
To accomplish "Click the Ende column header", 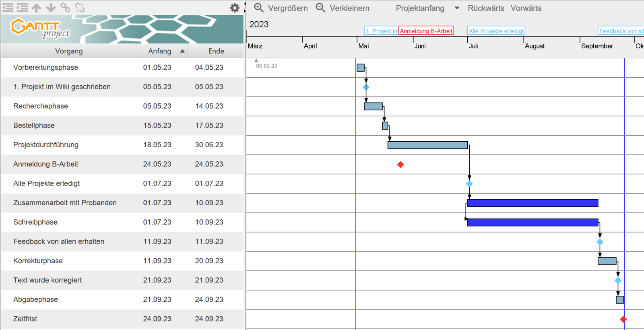I will [x=216, y=51].
